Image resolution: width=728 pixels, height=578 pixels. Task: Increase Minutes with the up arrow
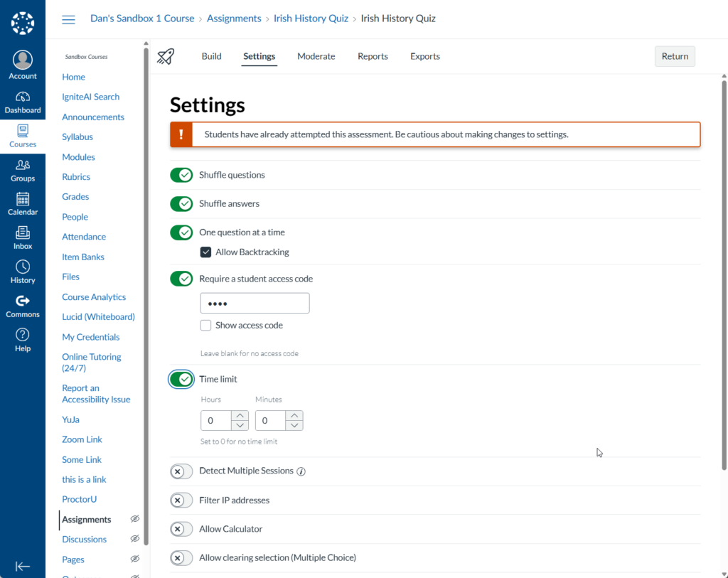(294, 415)
